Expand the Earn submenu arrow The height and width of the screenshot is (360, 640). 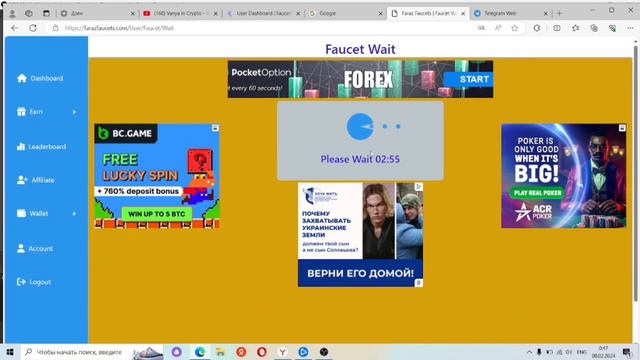tap(74, 112)
